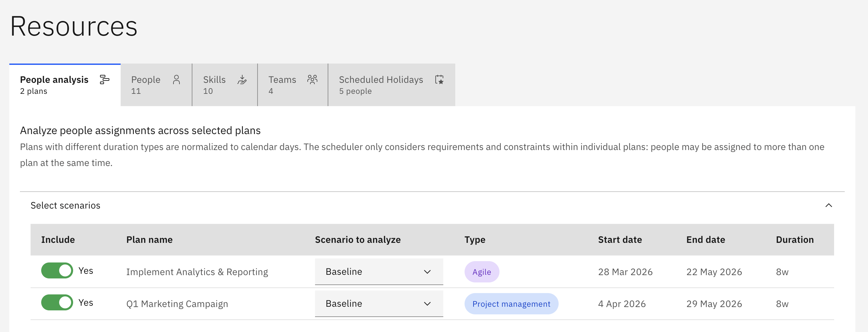The image size is (868, 332).
Task: Click the 28 Mar 2026 start date
Action: [x=625, y=272]
